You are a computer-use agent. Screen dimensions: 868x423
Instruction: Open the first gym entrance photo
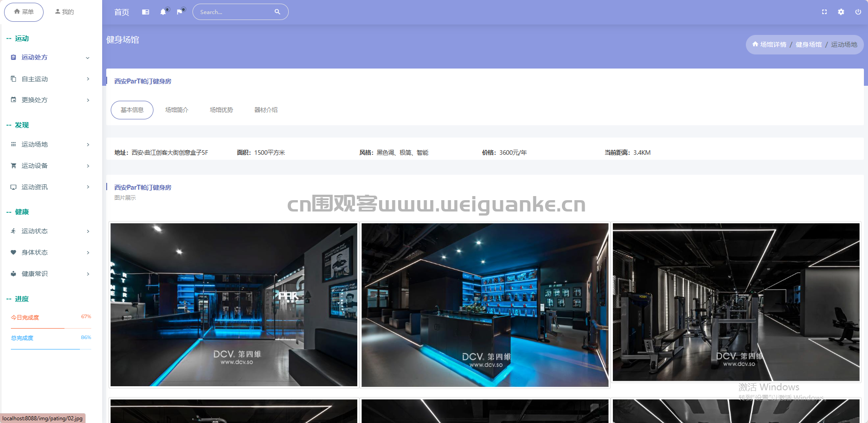(234, 305)
